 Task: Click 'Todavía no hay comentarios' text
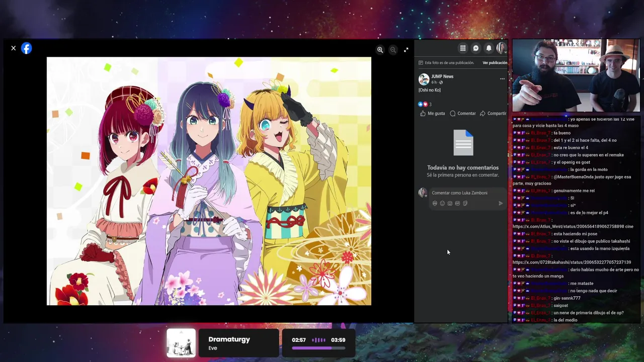[x=463, y=168]
